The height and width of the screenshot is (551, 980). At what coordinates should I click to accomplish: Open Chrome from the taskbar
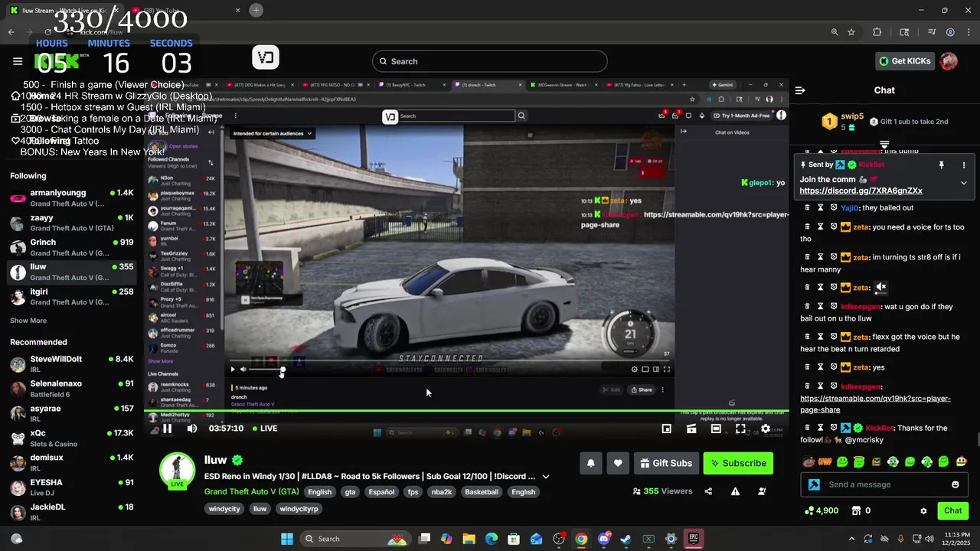pyautogui.click(x=581, y=539)
